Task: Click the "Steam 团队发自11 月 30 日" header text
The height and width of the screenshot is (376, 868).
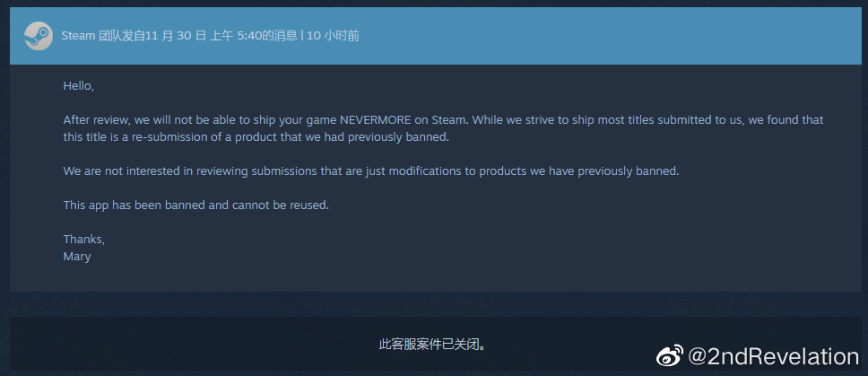Action: pos(134,36)
